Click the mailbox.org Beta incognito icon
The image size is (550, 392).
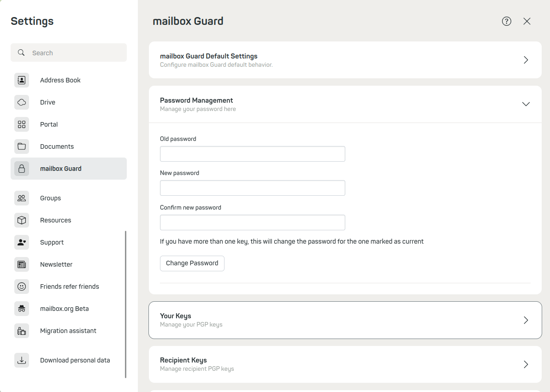(x=22, y=309)
